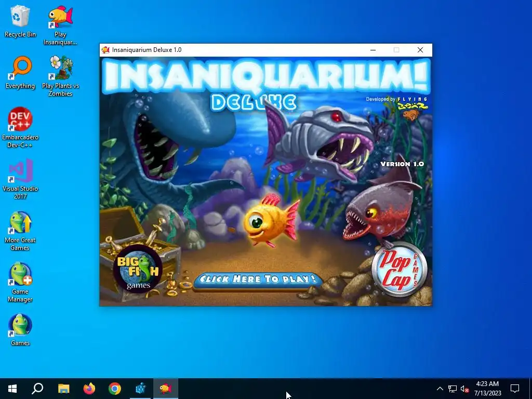Viewport: 532px width, 399px height.
Task: Select the Play Insaniquarium desktop shortcut
Action: pos(60,25)
